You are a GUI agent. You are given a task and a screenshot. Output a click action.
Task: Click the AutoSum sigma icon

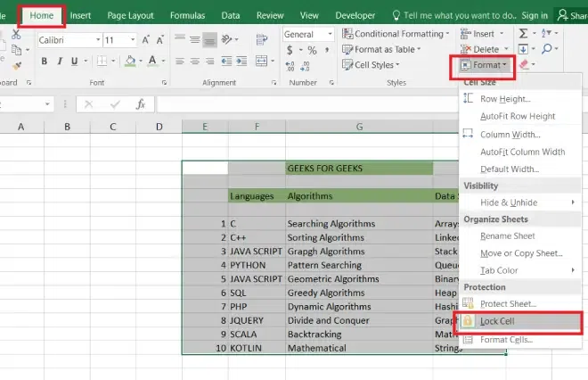(x=523, y=34)
